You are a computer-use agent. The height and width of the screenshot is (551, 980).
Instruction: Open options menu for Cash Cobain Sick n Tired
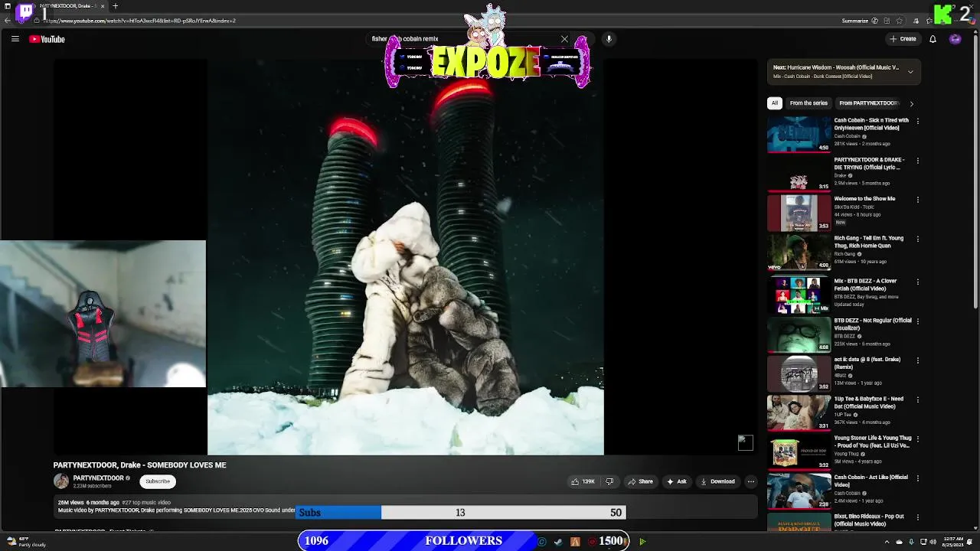click(x=917, y=121)
